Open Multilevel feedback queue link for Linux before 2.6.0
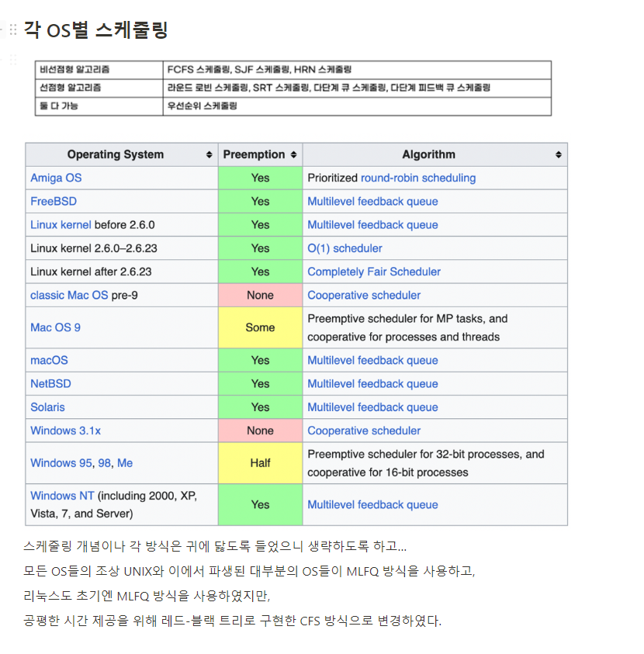This screenshot has width=644, height=654. [x=372, y=225]
